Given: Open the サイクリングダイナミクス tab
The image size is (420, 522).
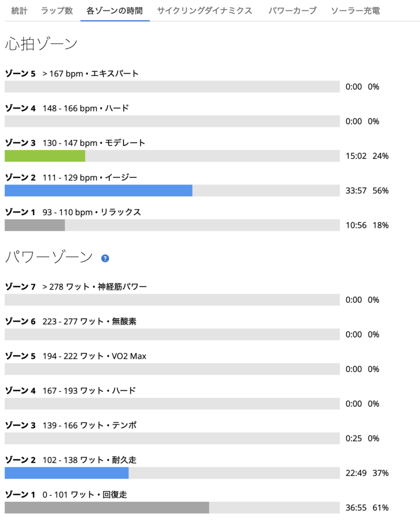Looking at the screenshot, I should (204, 11).
